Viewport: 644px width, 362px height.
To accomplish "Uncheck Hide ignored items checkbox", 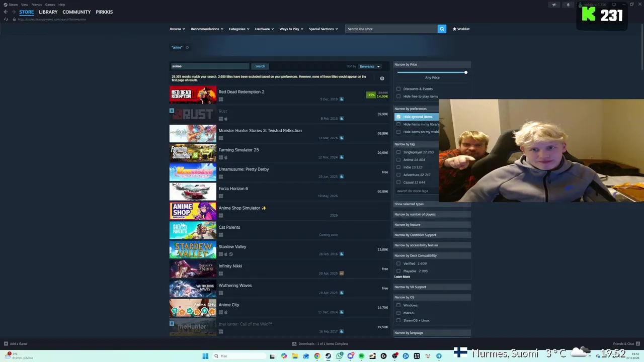I will (x=398, y=117).
